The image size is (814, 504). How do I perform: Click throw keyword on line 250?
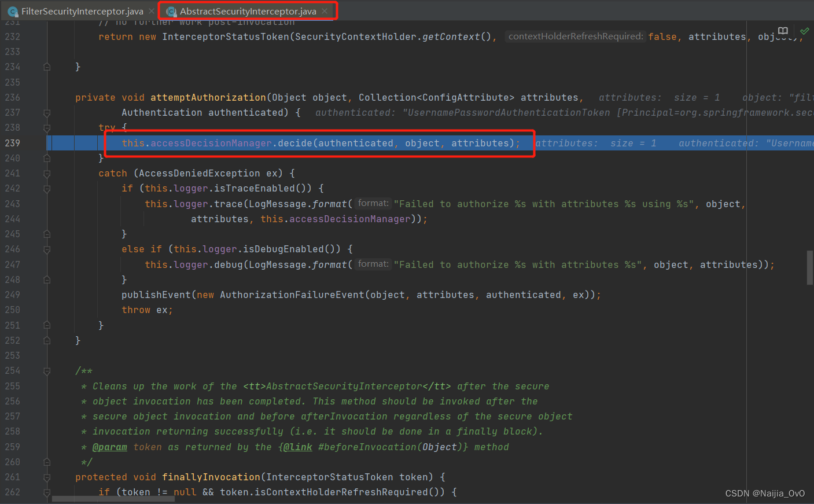tap(136, 310)
